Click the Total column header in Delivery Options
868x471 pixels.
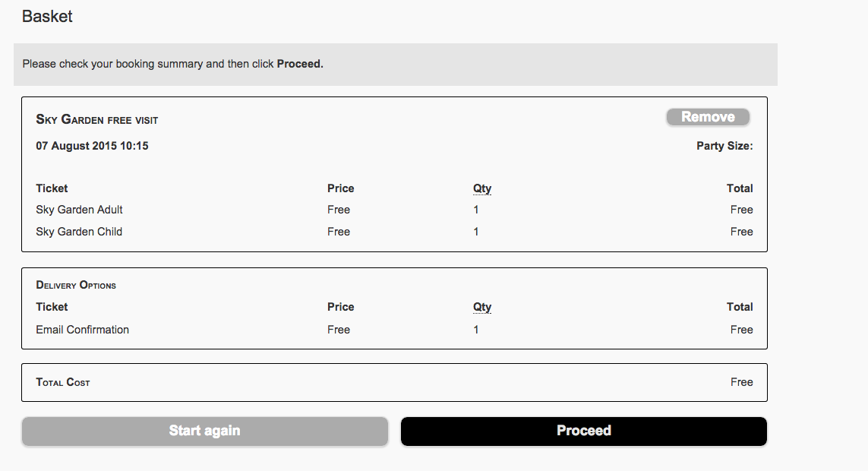pyautogui.click(x=740, y=307)
